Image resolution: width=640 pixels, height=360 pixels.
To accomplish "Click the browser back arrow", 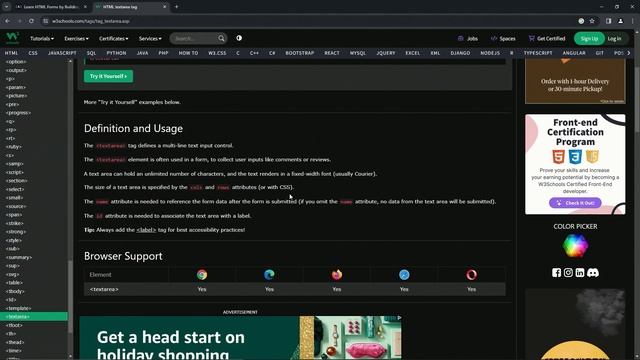I will (x=7, y=21).
